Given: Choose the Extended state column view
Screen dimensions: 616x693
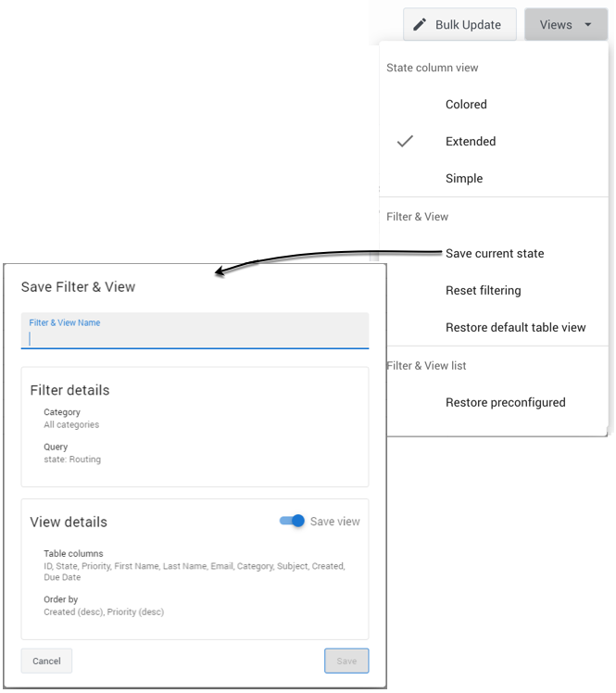Looking at the screenshot, I should tap(471, 142).
